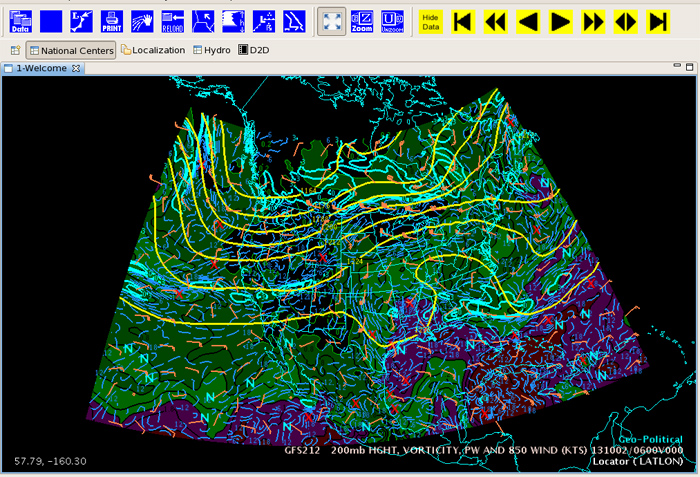700x477 pixels.
Task: Click the Data toolbar icon
Action: tap(20, 20)
